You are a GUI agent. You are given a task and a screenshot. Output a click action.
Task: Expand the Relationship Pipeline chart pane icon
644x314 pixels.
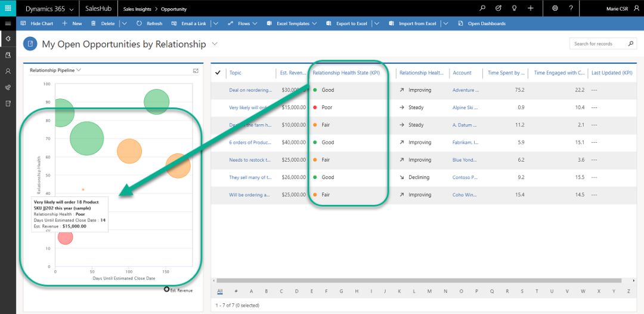coord(196,70)
